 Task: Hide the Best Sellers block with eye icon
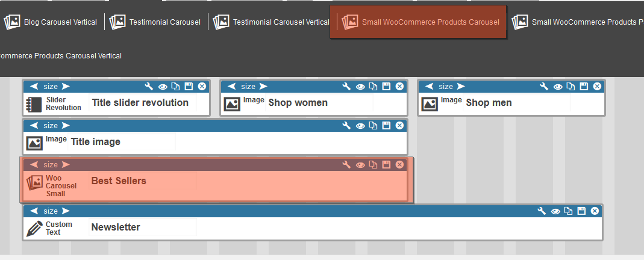point(360,165)
